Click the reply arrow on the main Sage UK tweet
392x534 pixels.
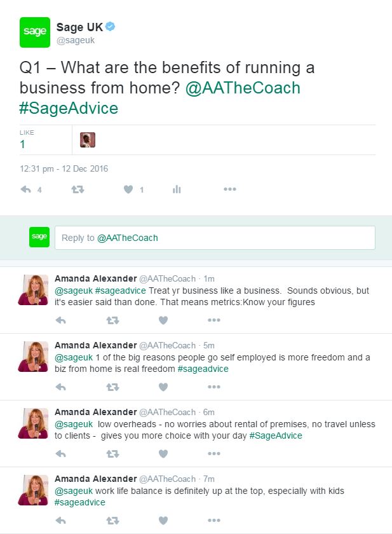26,189
